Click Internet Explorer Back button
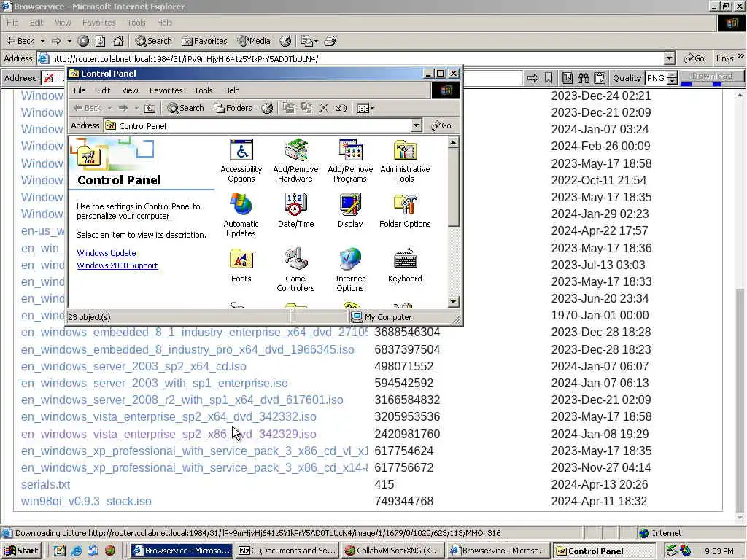This screenshot has height=560, width=747. click(20, 41)
